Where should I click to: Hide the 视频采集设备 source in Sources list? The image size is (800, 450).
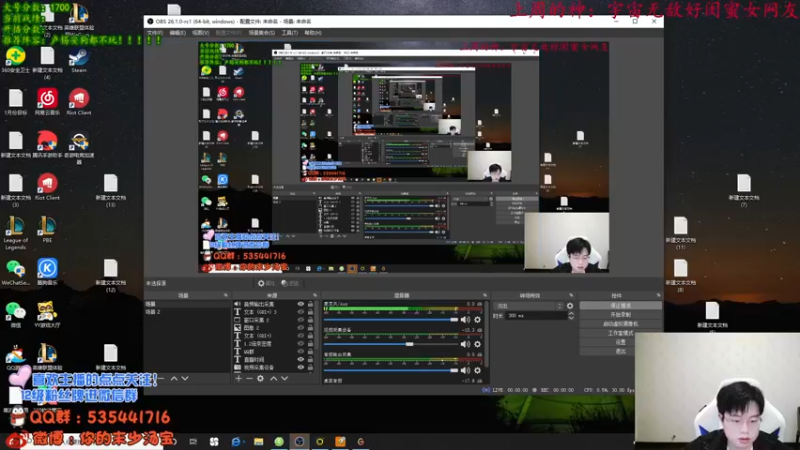click(301, 367)
